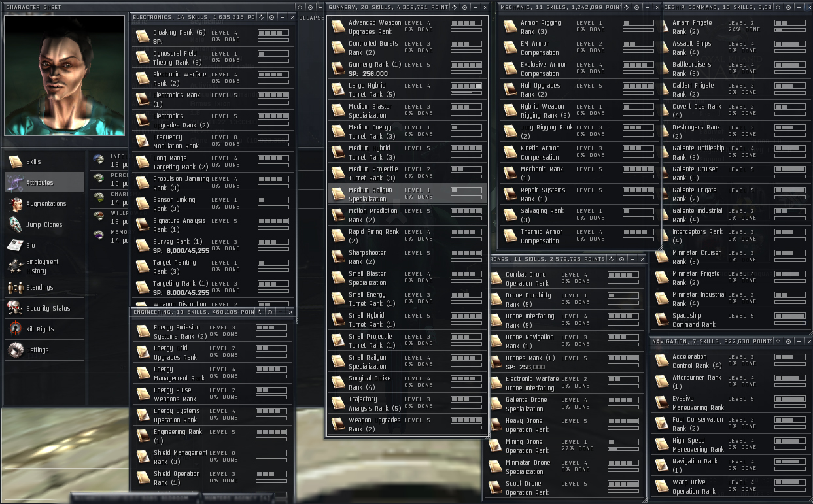The width and height of the screenshot is (813, 504).
Task: Click the Standings icon in sidebar
Action: (15, 287)
